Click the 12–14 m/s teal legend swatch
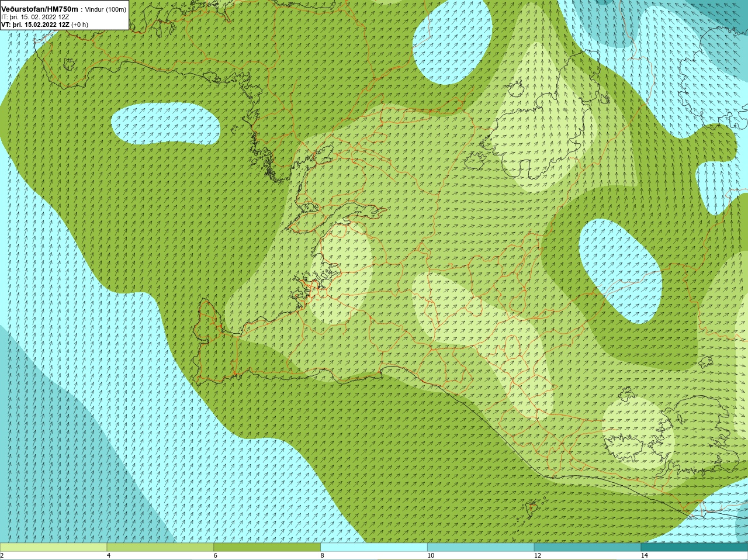The image size is (748, 560). tap(587, 547)
